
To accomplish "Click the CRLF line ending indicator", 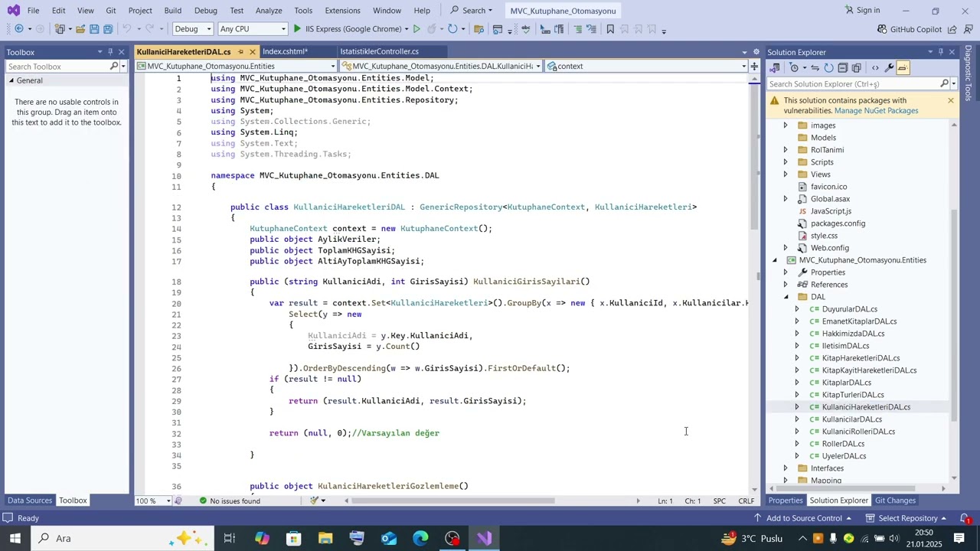I will [x=746, y=500].
